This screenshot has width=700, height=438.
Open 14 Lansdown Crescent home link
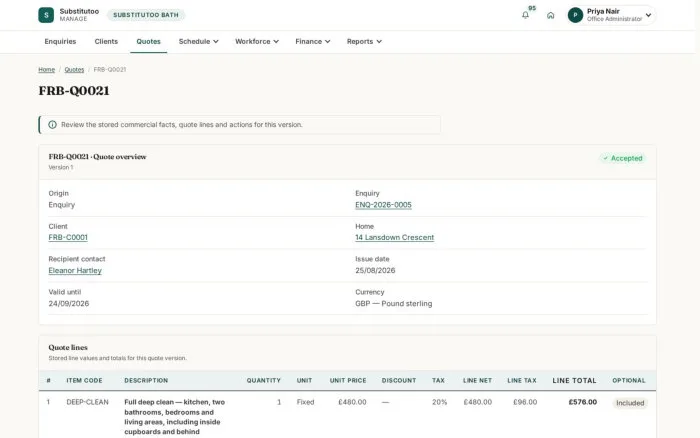click(x=395, y=238)
